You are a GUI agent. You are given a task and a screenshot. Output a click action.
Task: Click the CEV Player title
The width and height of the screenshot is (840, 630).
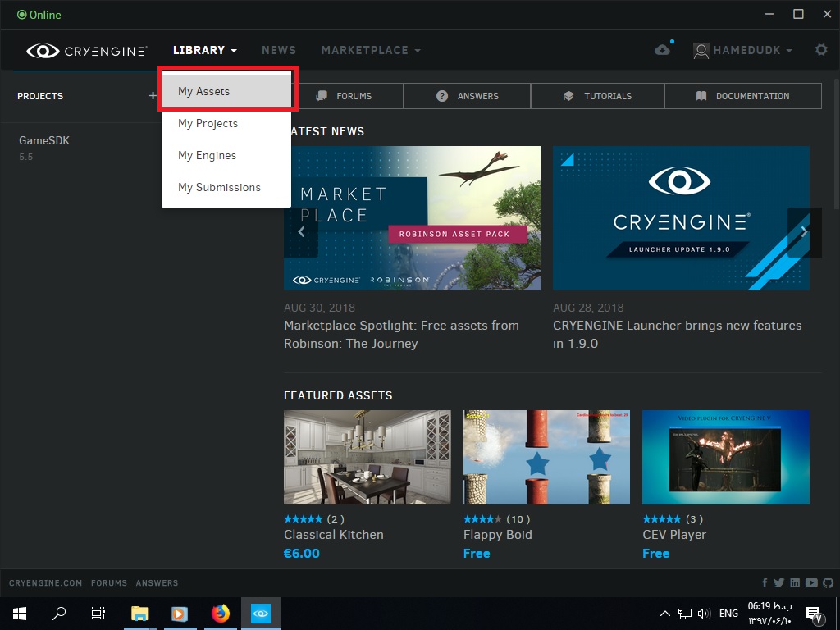(674, 535)
